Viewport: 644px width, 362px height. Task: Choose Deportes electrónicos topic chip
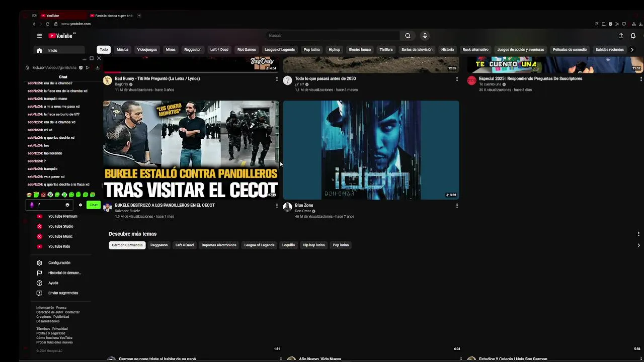(219, 245)
